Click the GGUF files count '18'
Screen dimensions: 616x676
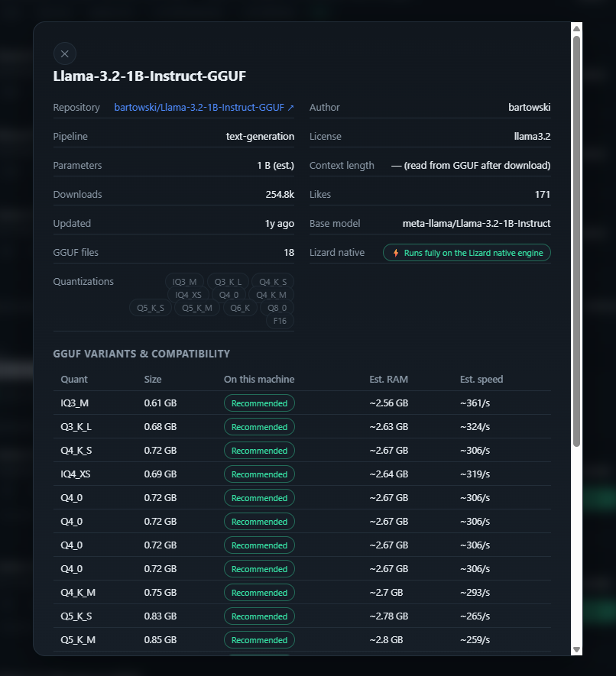tap(289, 253)
